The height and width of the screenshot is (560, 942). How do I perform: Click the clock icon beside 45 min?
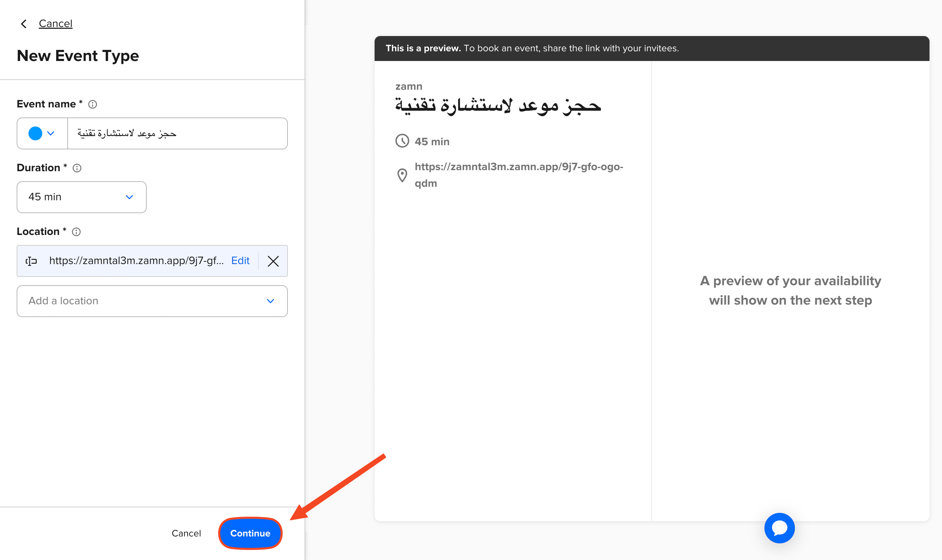tap(402, 141)
